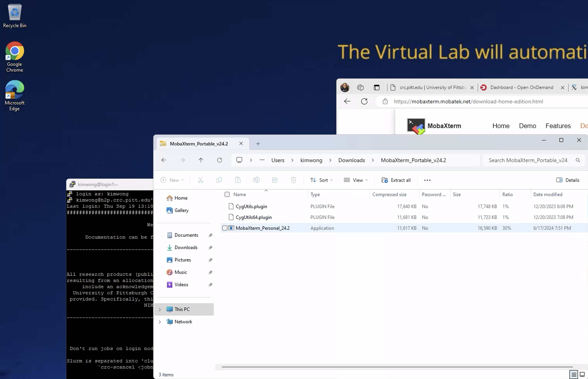Click the PuTTY icon in terminal title bar

(x=72, y=184)
